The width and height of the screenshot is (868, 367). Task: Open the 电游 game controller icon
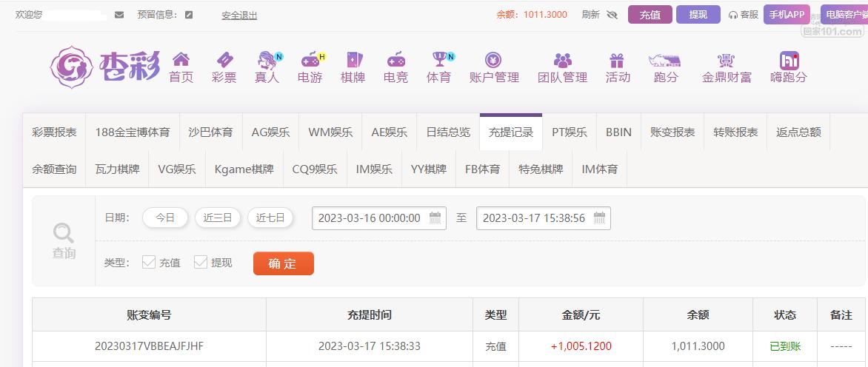click(x=310, y=61)
